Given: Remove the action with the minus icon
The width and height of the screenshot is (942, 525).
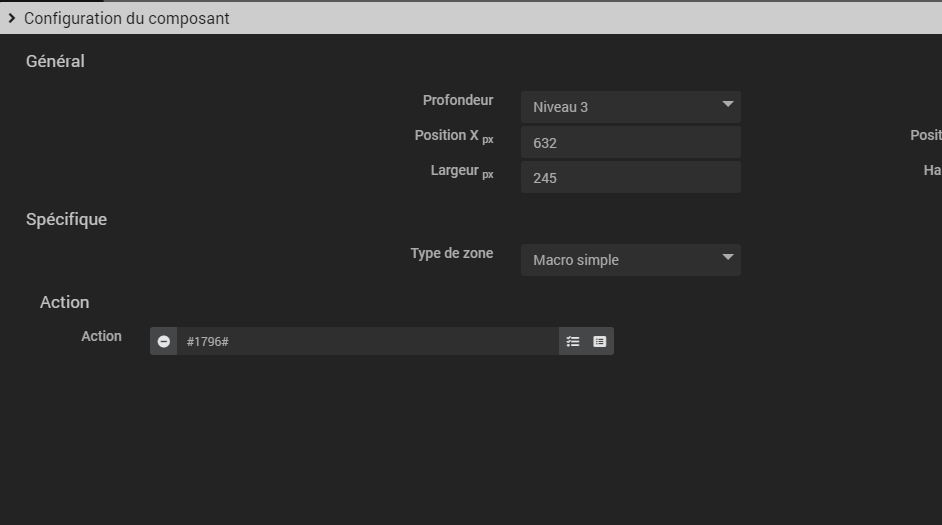Looking at the screenshot, I should (164, 341).
